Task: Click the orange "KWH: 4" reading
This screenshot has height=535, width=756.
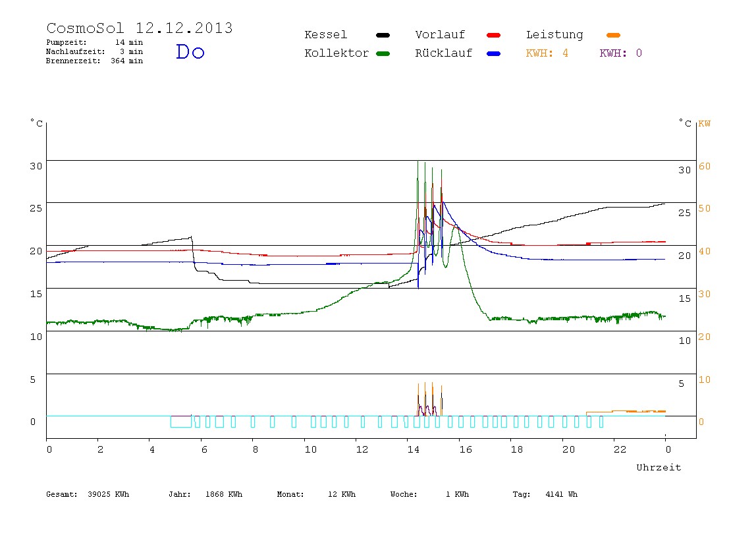Action: [x=547, y=53]
